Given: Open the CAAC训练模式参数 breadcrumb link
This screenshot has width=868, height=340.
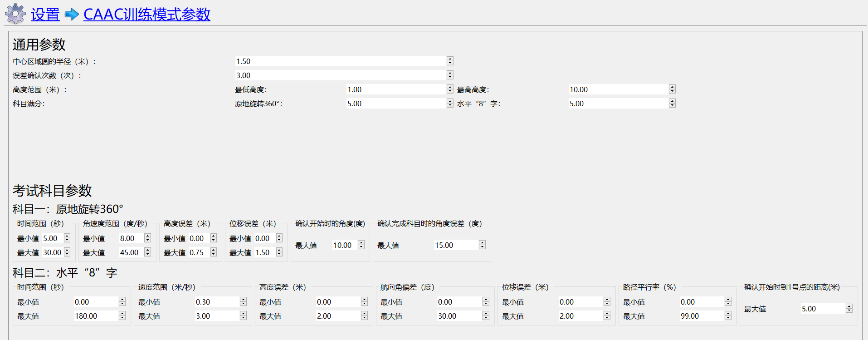Looking at the screenshot, I should point(146,15).
